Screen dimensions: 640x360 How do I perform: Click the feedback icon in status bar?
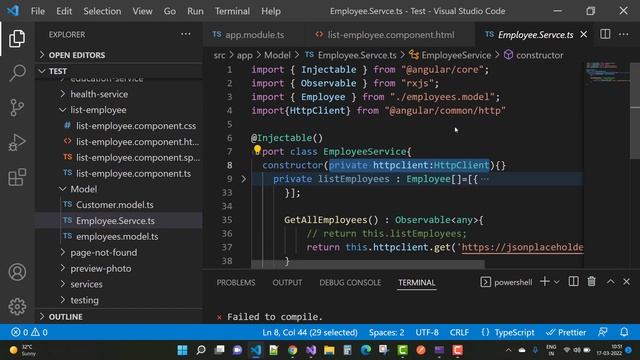tap(603, 332)
